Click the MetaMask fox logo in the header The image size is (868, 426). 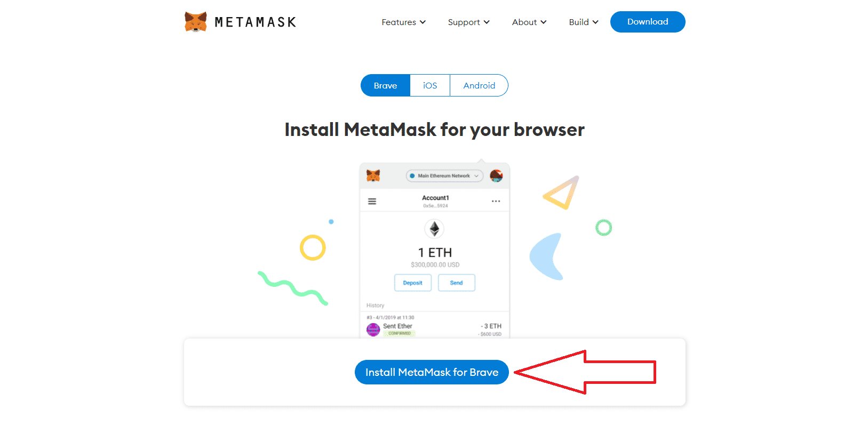195,21
